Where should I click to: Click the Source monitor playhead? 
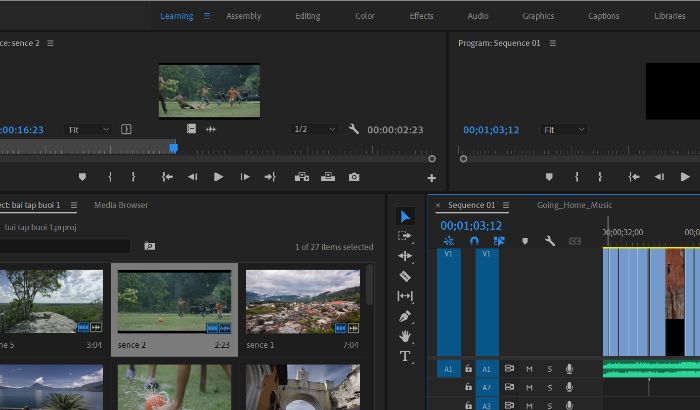coord(174,148)
